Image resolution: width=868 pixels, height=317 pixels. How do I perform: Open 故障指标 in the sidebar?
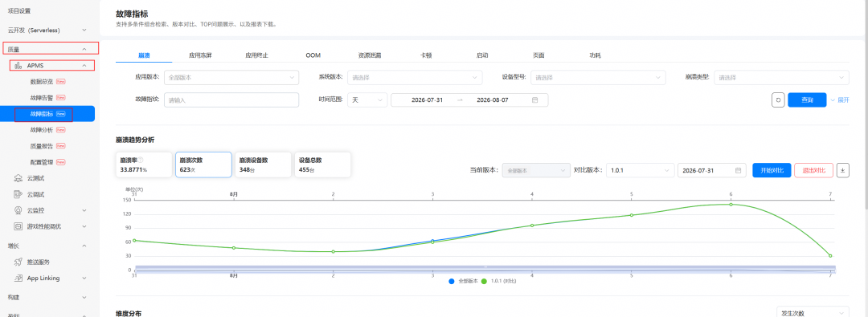[47, 114]
